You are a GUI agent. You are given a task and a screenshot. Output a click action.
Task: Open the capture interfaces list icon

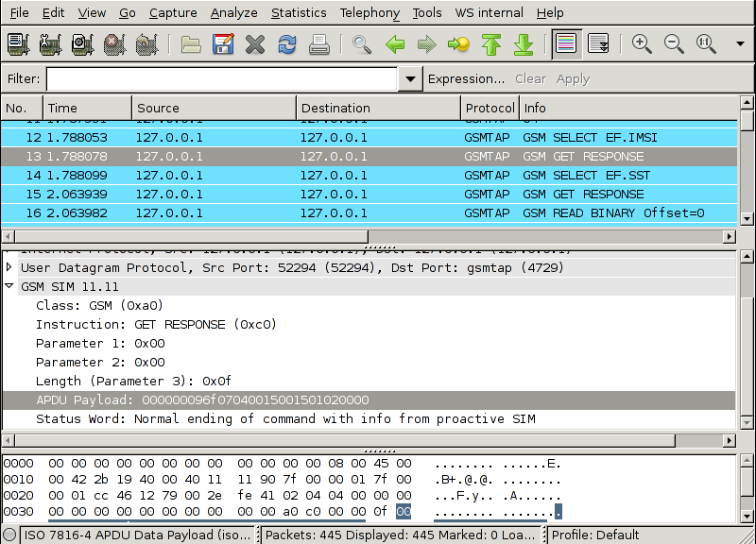(19, 44)
